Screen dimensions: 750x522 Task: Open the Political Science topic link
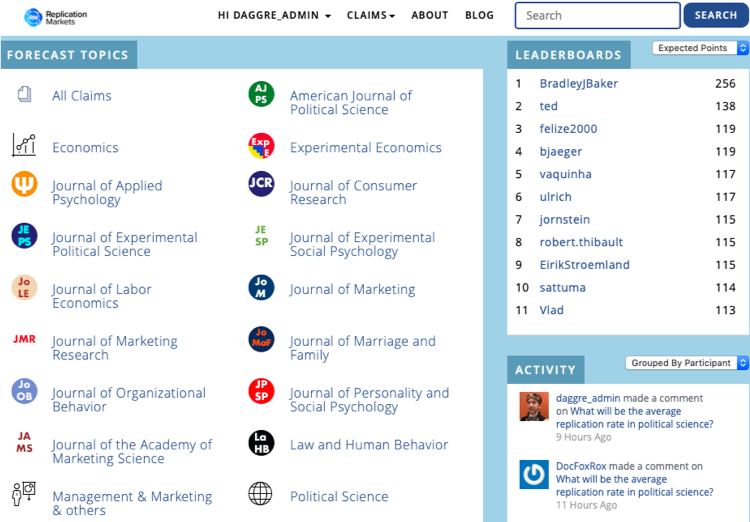coord(339,496)
